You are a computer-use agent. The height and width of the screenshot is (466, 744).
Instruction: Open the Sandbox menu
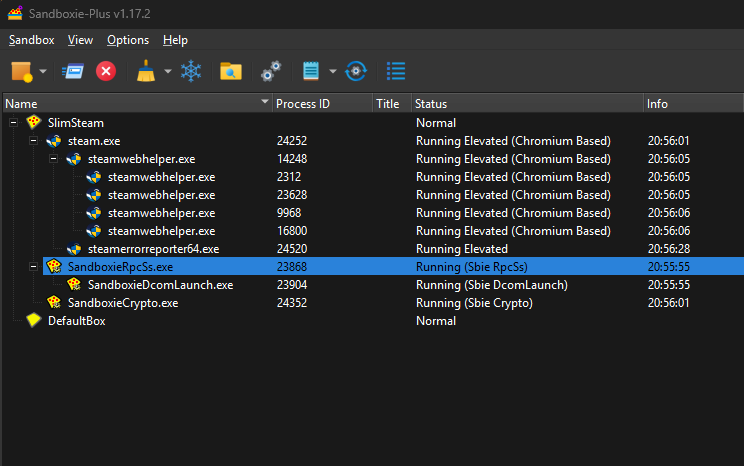click(31, 40)
